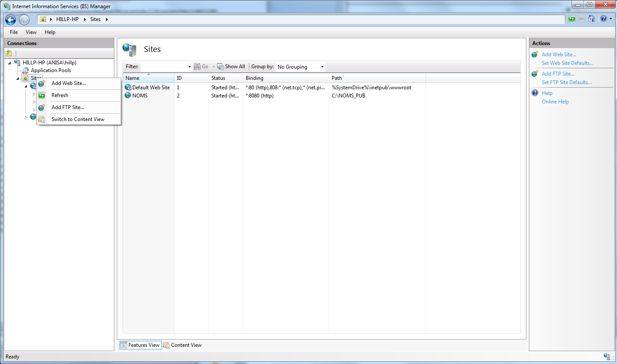
Task: Click inside the Filter text field
Action: [164, 67]
